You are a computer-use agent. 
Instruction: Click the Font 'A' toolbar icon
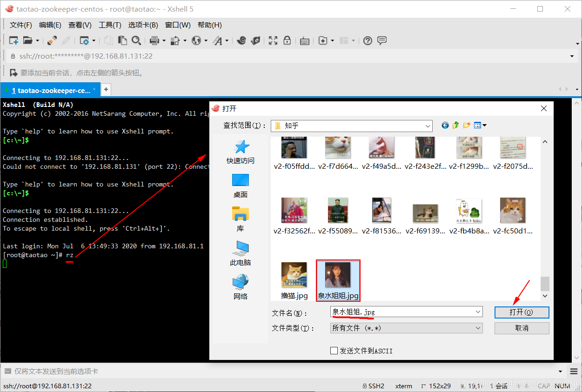(217, 40)
